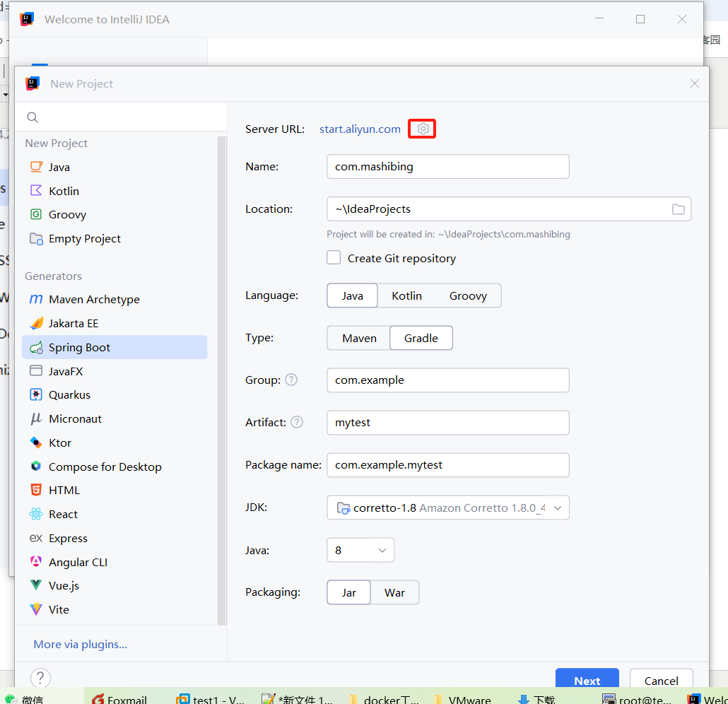The height and width of the screenshot is (704, 728).
Task: Click the project Name input field
Action: click(x=447, y=166)
